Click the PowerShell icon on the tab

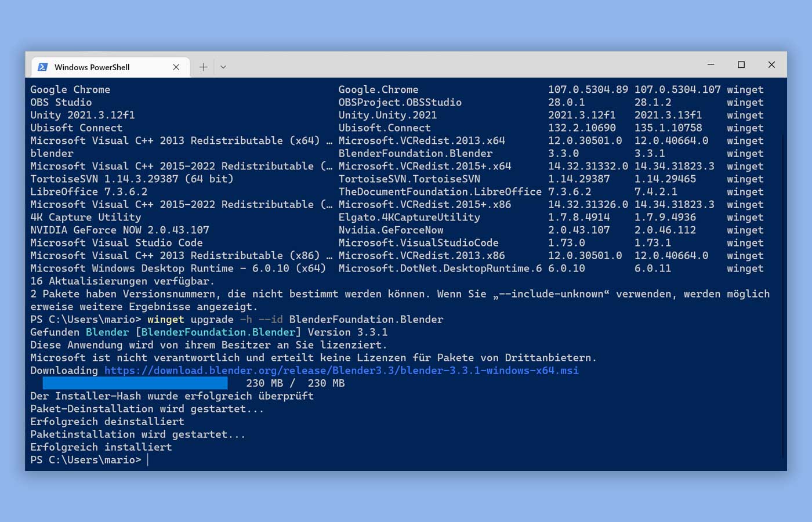tap(42, 67)
